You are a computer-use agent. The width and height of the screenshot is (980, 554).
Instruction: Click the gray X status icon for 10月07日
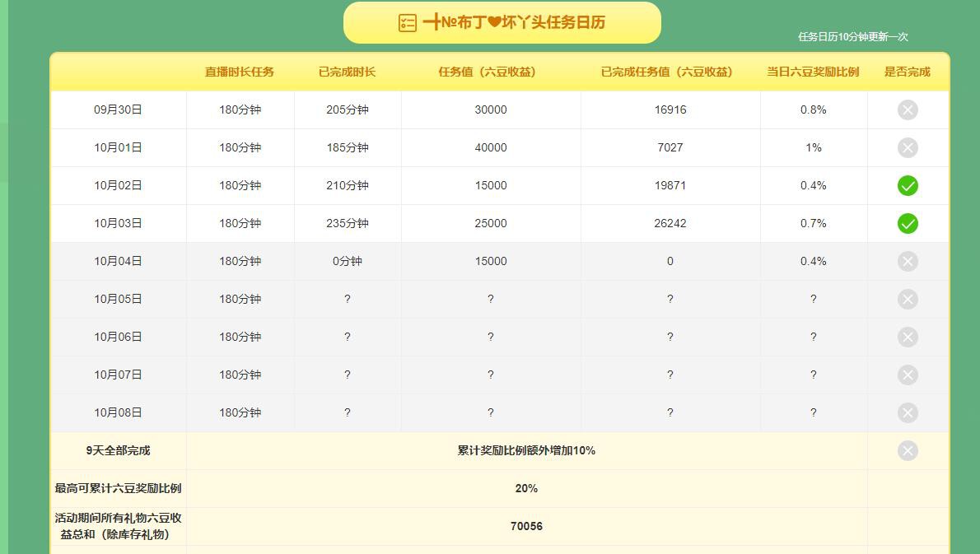tap(908, 375)
